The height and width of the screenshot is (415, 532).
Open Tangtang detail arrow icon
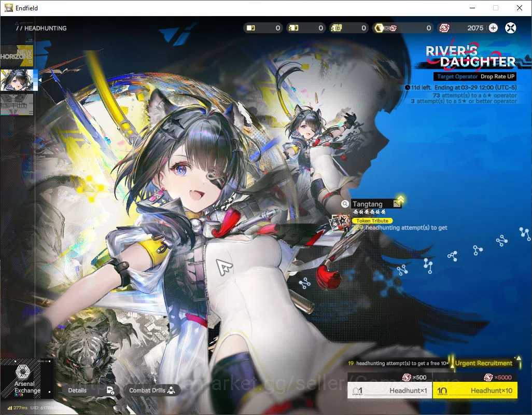pos(397,203)
